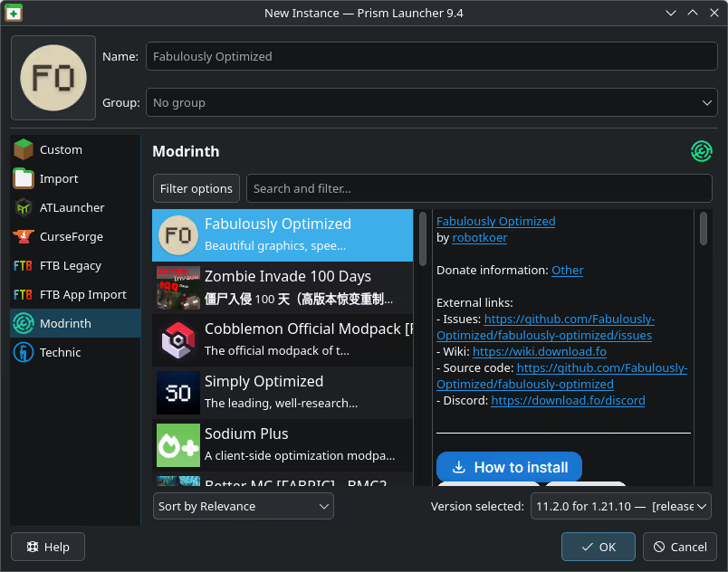Viewport: 728px width, 572px height.
Task: Click the Filter options button
Action: pos(196,189)
